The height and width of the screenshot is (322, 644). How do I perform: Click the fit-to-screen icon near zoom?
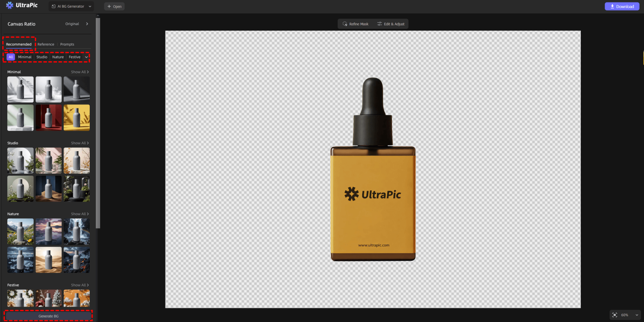pos(615,315)
